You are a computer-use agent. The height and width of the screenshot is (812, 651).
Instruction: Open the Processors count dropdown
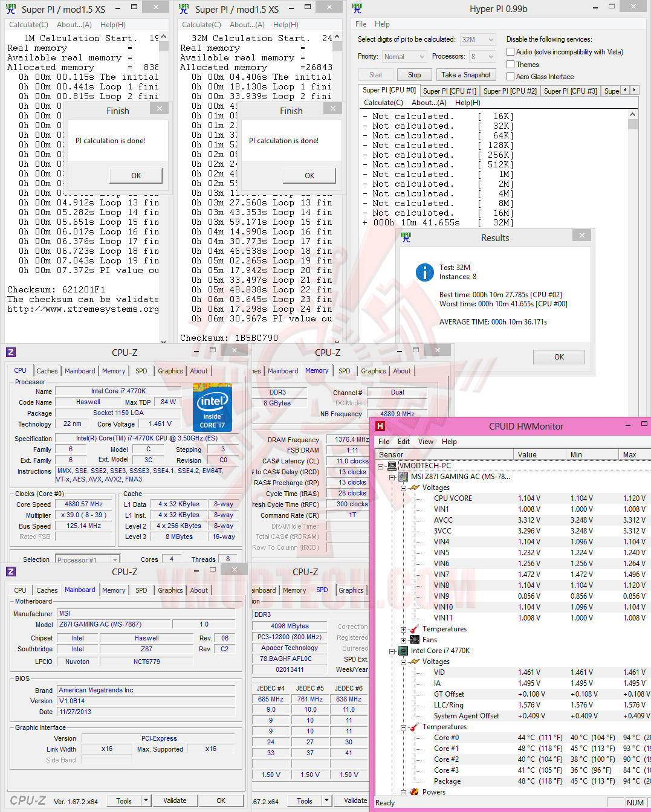pyautogui.click(x=482, y=57)
